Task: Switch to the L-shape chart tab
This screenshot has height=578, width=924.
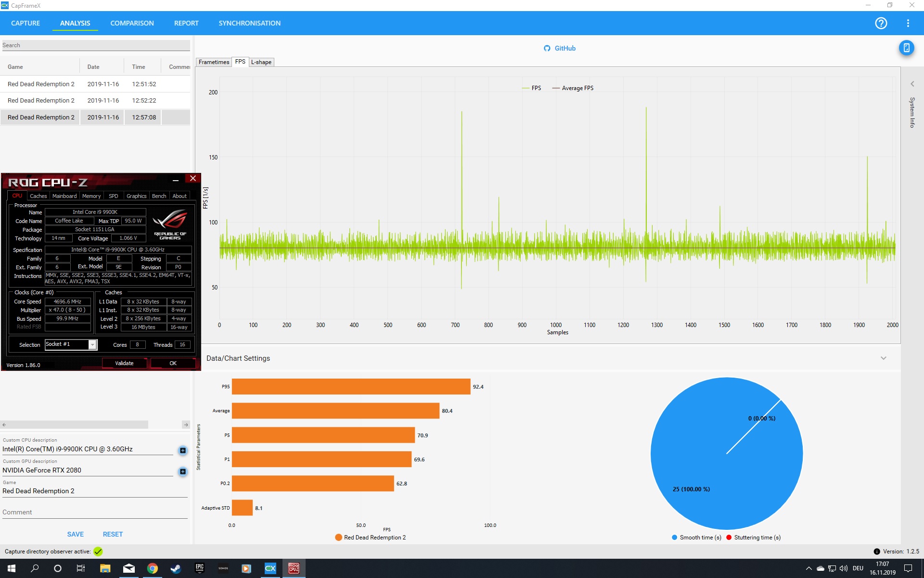Action: (x=261, y=62)
